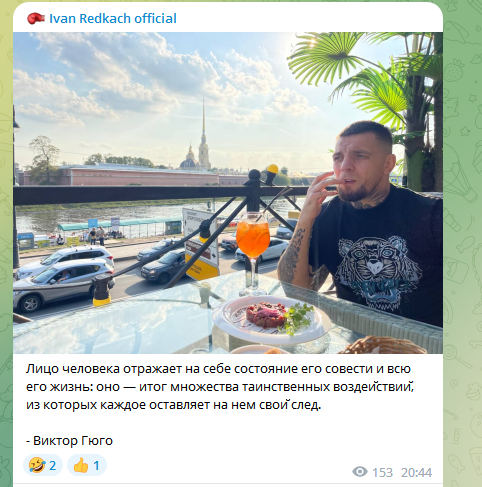Click the caption line 'из которых каждое оставляет'
Screen dimensions: 482x487
(173, 405)
